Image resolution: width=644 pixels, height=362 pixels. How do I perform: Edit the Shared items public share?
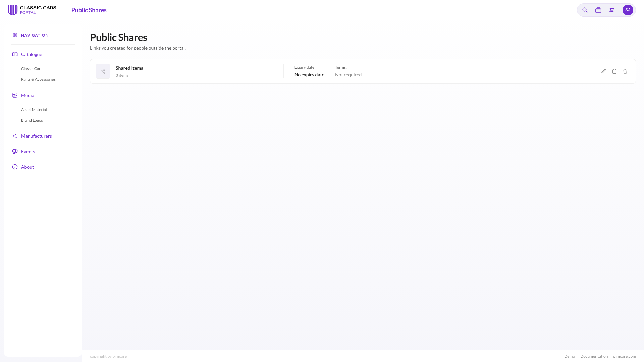pos(603,71)
